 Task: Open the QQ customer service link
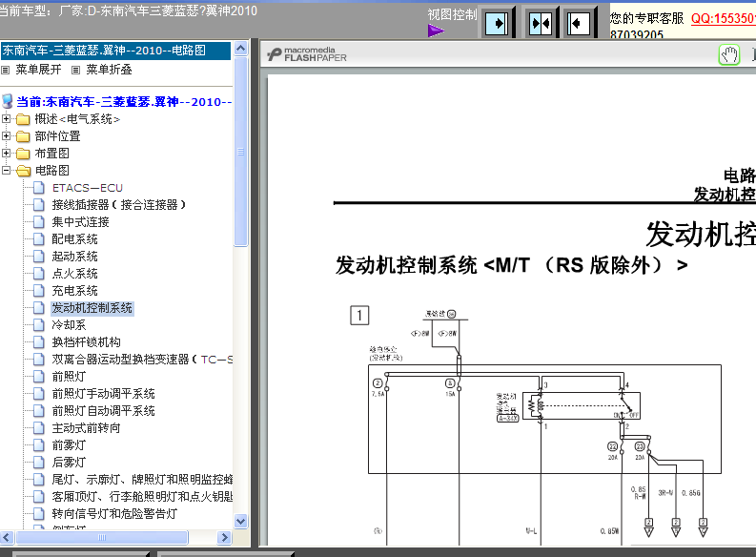(724, 18)
